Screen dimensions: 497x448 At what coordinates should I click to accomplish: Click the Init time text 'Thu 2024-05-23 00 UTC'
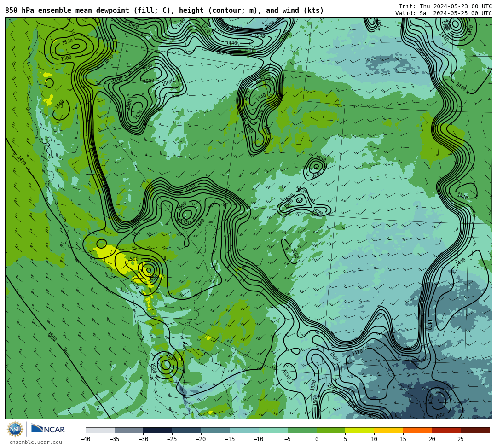point(456,6)
